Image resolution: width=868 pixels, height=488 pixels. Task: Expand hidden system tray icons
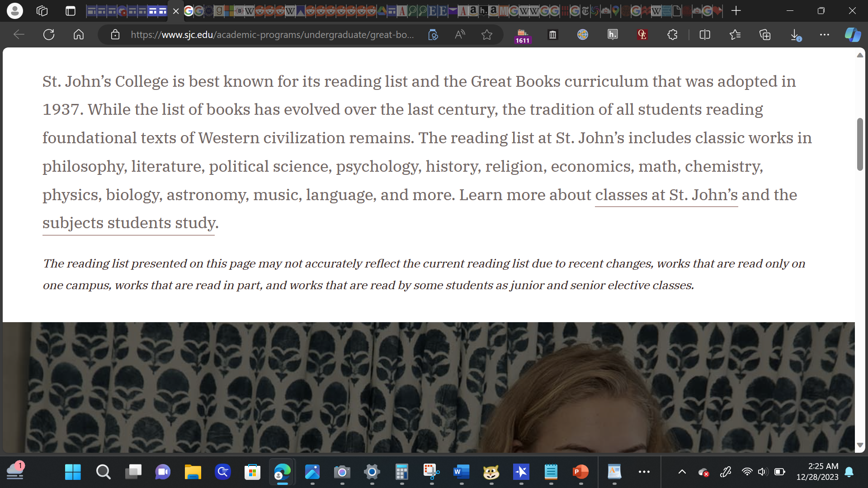point(682,472)
